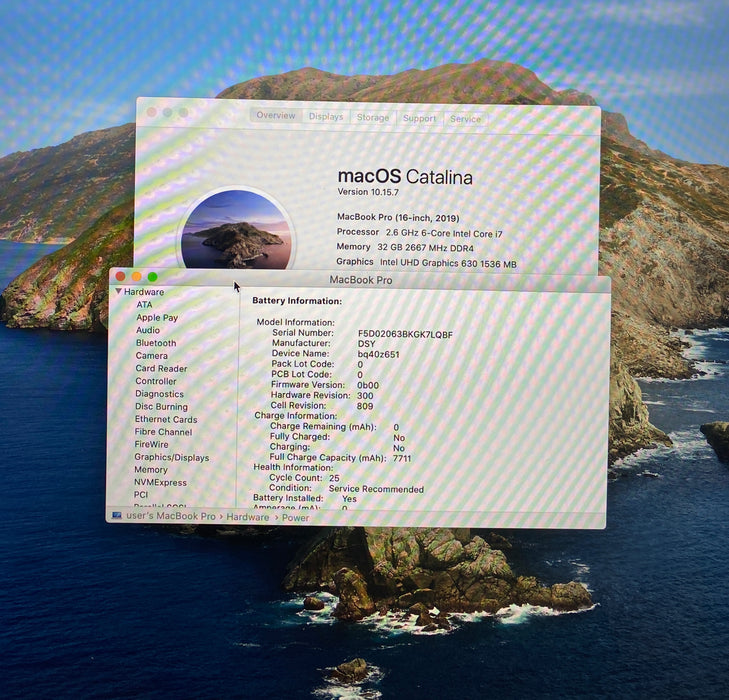Select Apple Pay in the sidebar

coord(157,317)
